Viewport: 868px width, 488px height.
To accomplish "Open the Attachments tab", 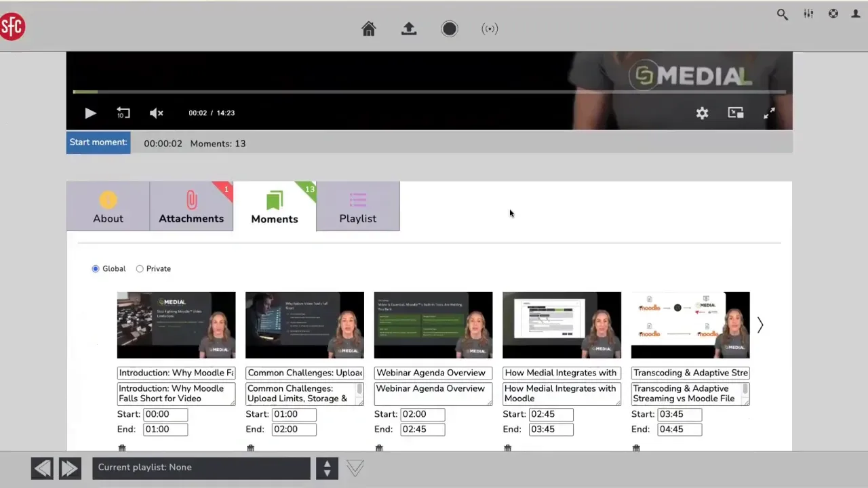I will click(x=191, y=206).
